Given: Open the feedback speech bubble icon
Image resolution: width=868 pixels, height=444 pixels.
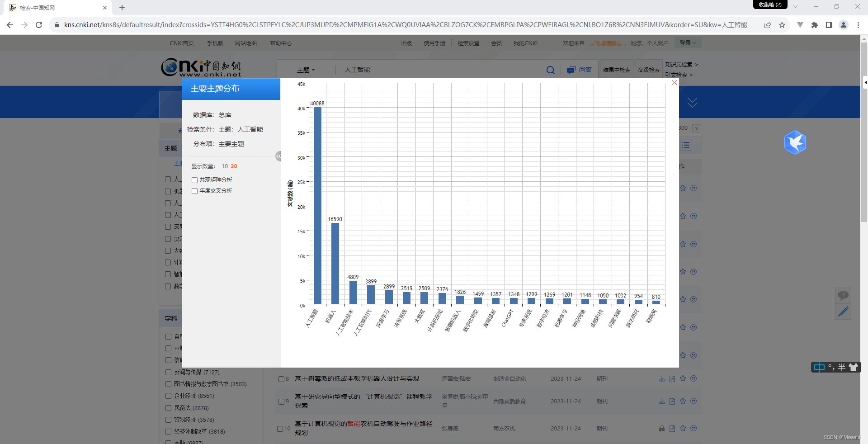Looking at the screenshot, I should point(843,295).
